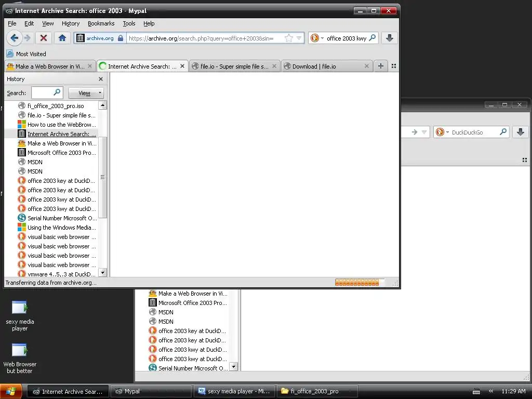
Task: Close the Download | file.io tab
Action: (366, 66)
